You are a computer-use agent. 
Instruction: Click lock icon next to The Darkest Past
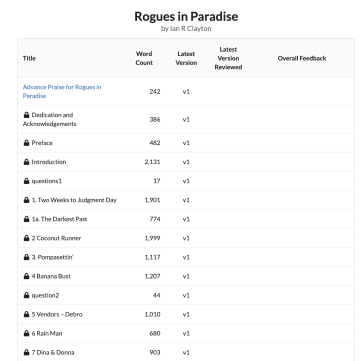tap(26, 219)
